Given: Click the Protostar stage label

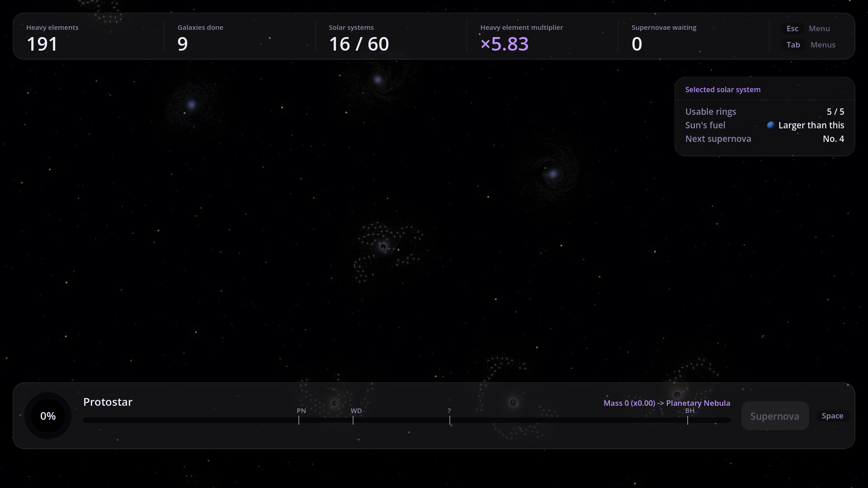Looking at the screenshot, I should pyautogui.click(x=108, y=402).
